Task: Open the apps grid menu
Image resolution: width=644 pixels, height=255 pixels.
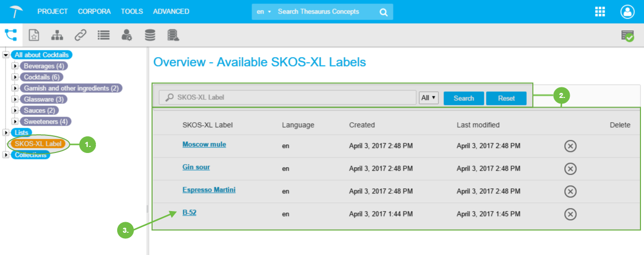Action: (600, 12)
